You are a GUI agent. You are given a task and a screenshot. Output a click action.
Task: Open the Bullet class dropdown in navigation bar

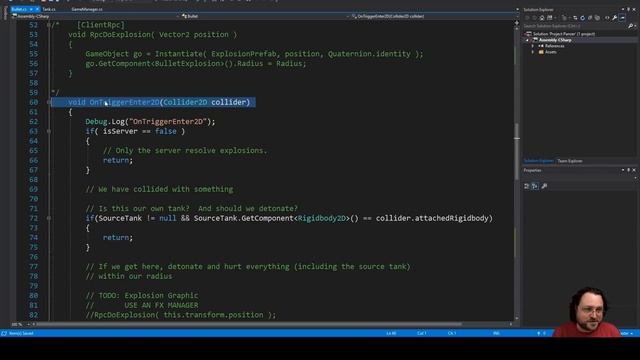click(x=265, y=16)
